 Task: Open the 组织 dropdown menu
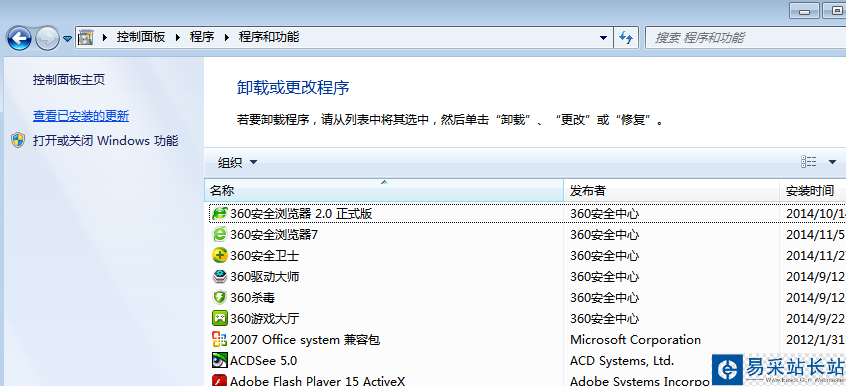pyautogui.click(x=237, y=162)
